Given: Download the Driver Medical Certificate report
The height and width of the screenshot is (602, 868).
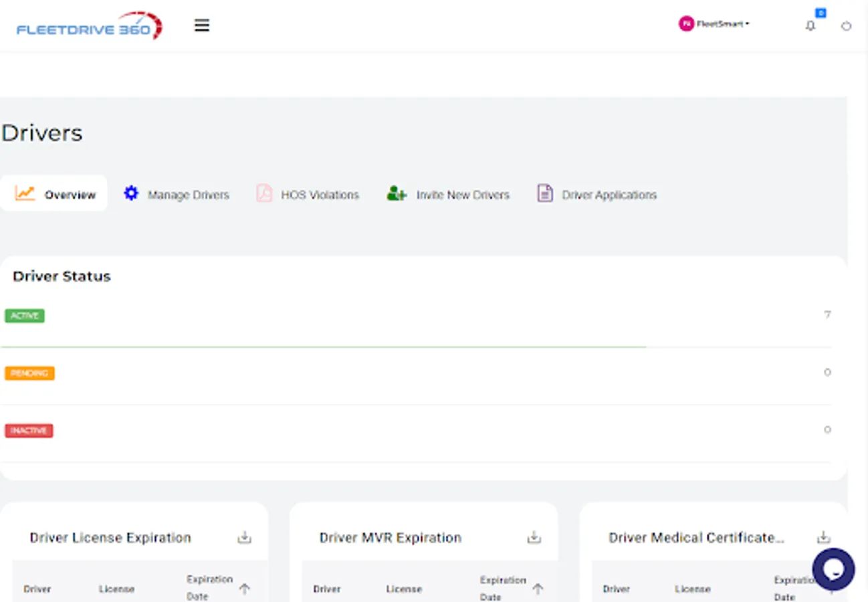Looking at the screenshot, I should pyautogui.click(x=823, y=535).
